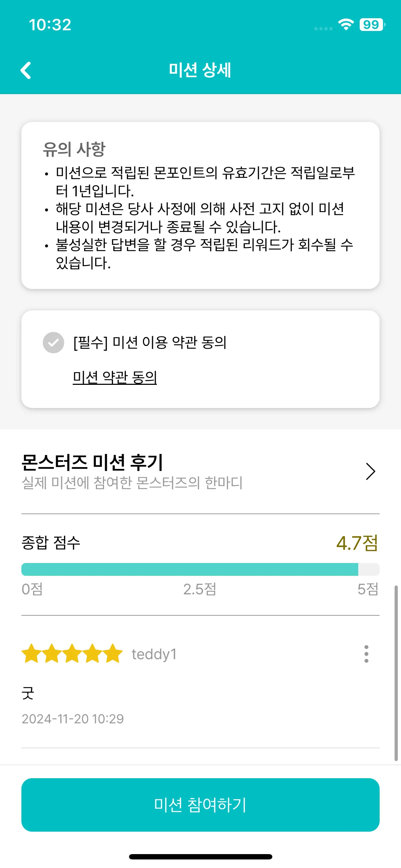Tap the 몬스터즈 미션 후기 heading

(92, 462)
